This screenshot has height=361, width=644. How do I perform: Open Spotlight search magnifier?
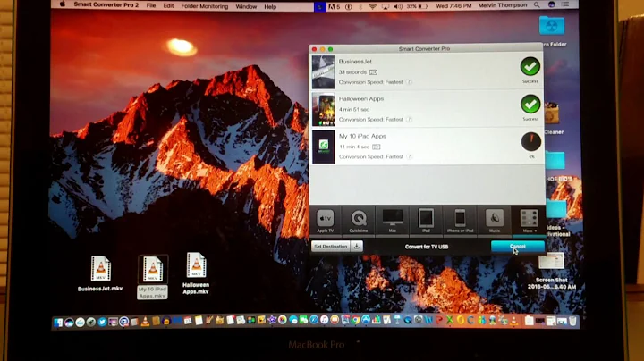tap(537, 5)
